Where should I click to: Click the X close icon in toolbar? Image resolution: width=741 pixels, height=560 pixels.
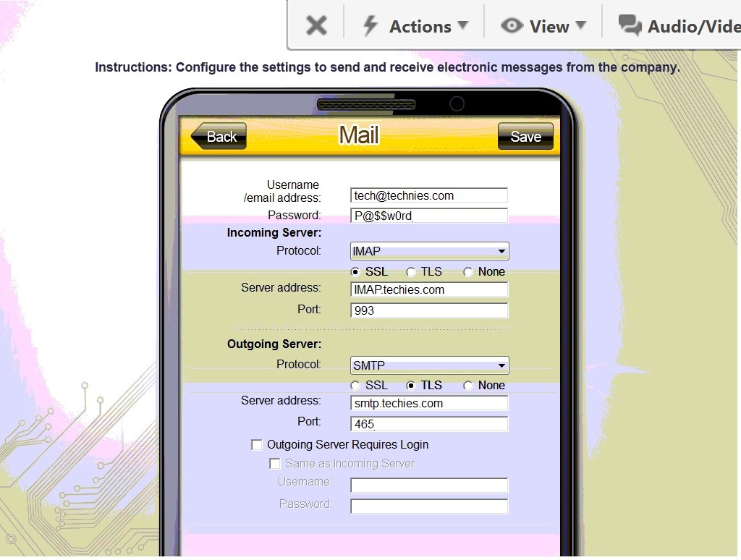tap(316, 25)
